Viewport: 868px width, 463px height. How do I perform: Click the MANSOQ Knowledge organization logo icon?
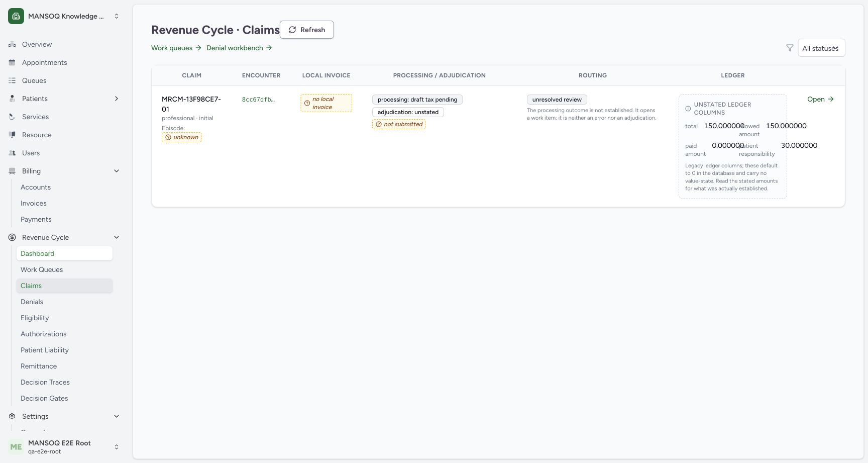click(x=16, y=16)
